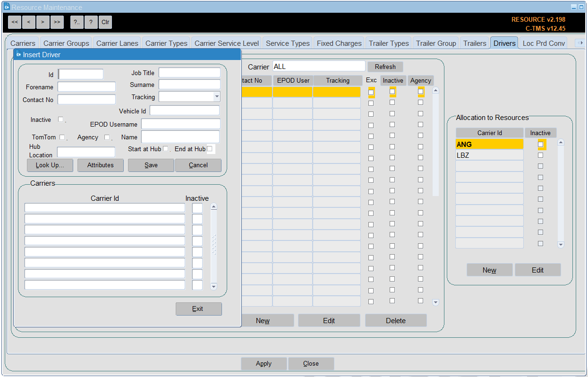Click the Save button in Insert Driver
The image size is (588, 377).
click(x=151, y=165)
